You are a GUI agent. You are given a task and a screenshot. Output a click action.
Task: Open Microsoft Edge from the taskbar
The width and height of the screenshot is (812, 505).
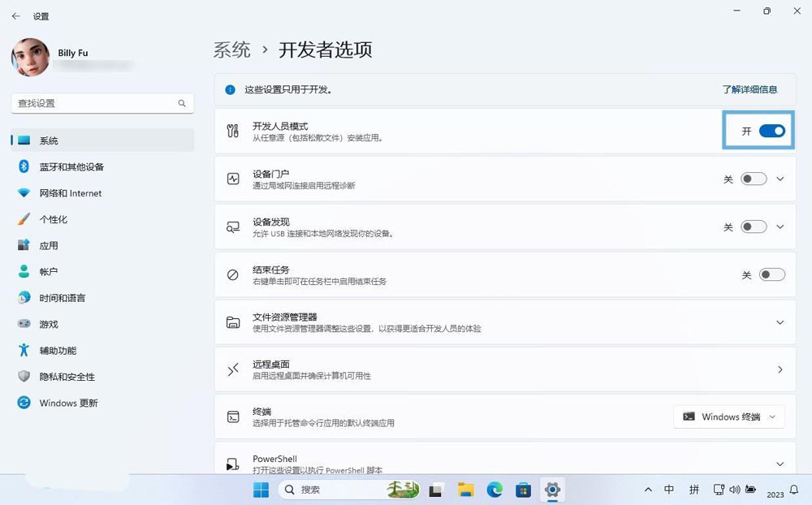(495, 490)
